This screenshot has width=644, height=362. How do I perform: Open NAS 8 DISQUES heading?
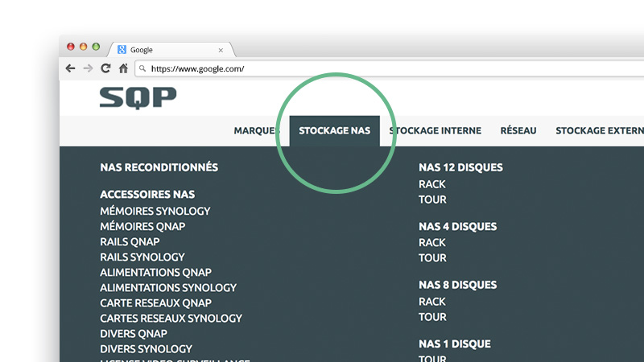457,285
